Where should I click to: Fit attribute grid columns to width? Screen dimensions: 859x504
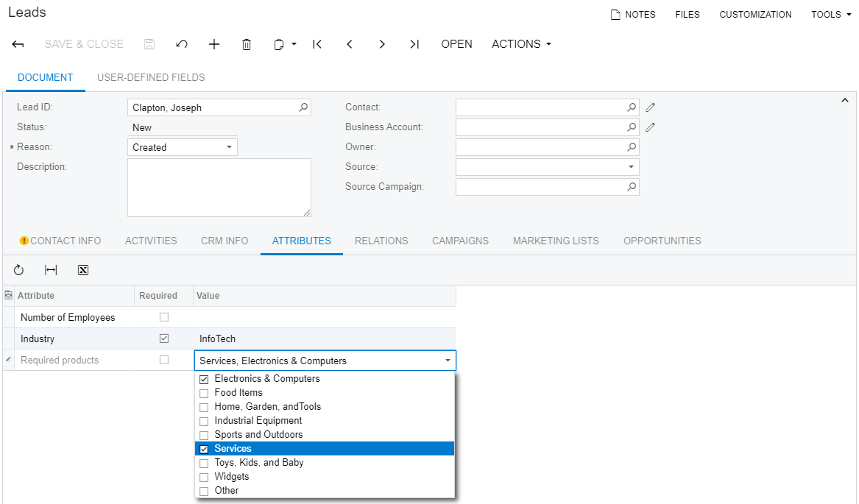click(51, 270)
